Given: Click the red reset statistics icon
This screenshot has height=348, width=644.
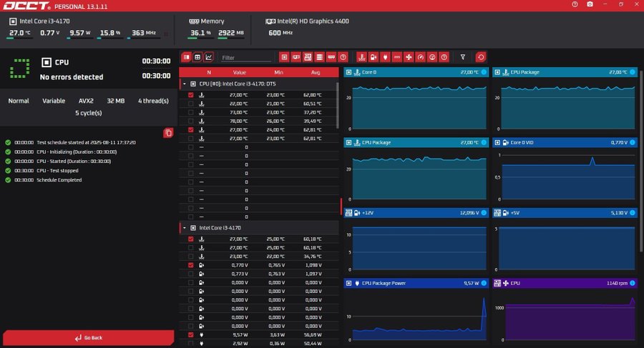Looking at the screenshot, I should click(x=480, y=57).
